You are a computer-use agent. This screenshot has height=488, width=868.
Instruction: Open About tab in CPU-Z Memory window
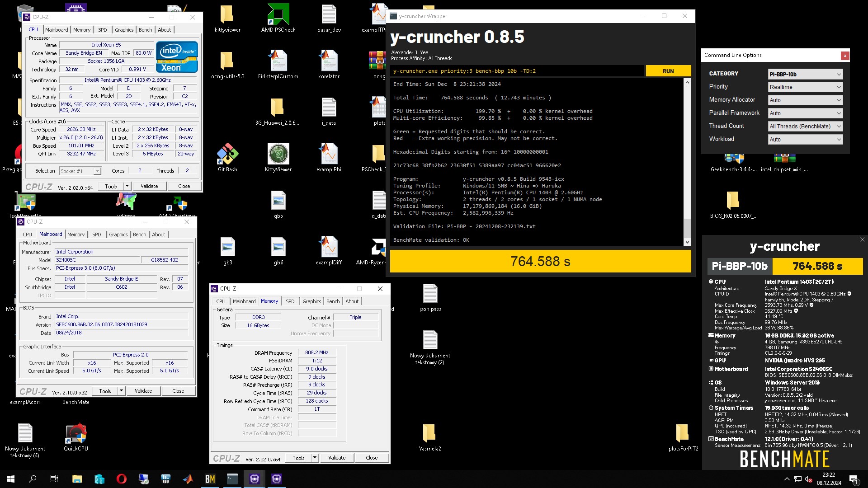(x=352, y=301)
